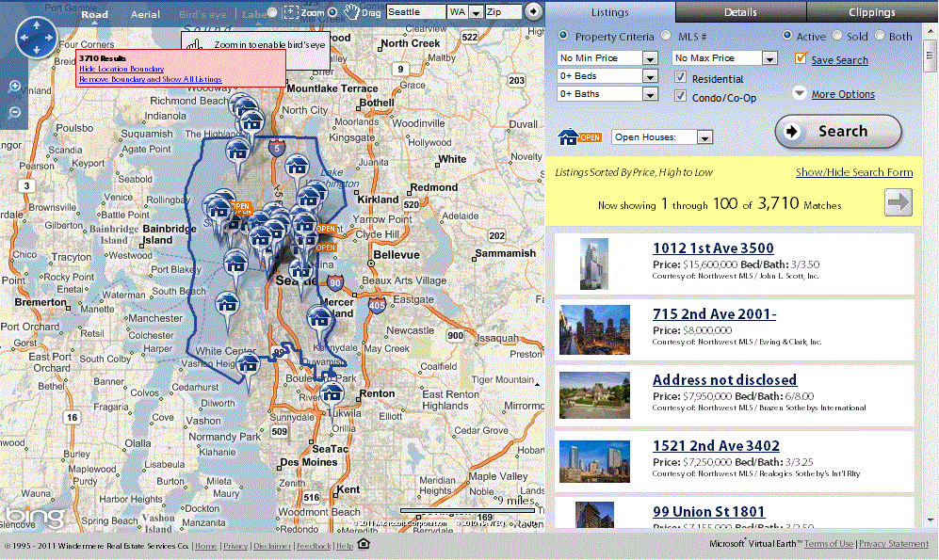The height and width of the screenshot is (560, 939).
Task: Click the 715 2nd Ave listing thumbnail
Action: (x=594, y=329)
